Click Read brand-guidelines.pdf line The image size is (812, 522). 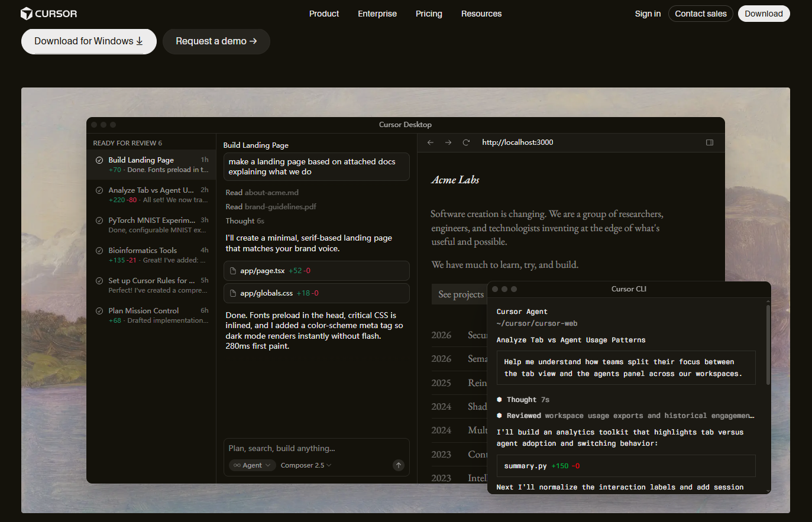pos(271,207)
